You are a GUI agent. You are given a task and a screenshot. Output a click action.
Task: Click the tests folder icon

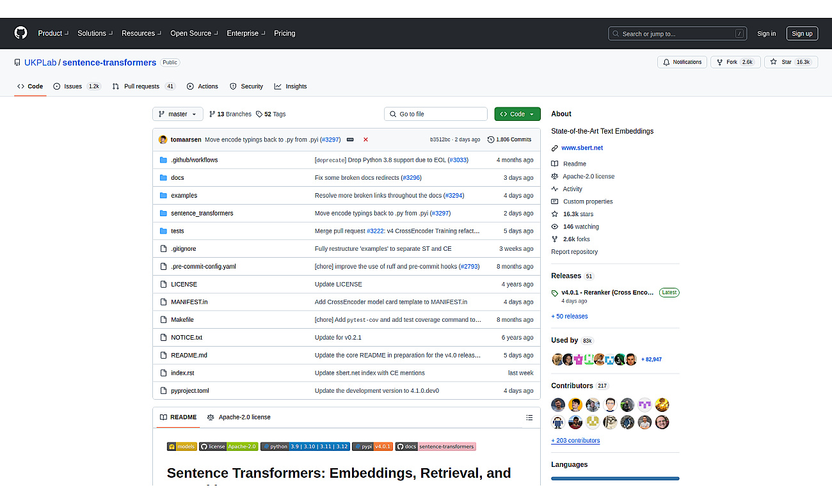coord(164,231)
